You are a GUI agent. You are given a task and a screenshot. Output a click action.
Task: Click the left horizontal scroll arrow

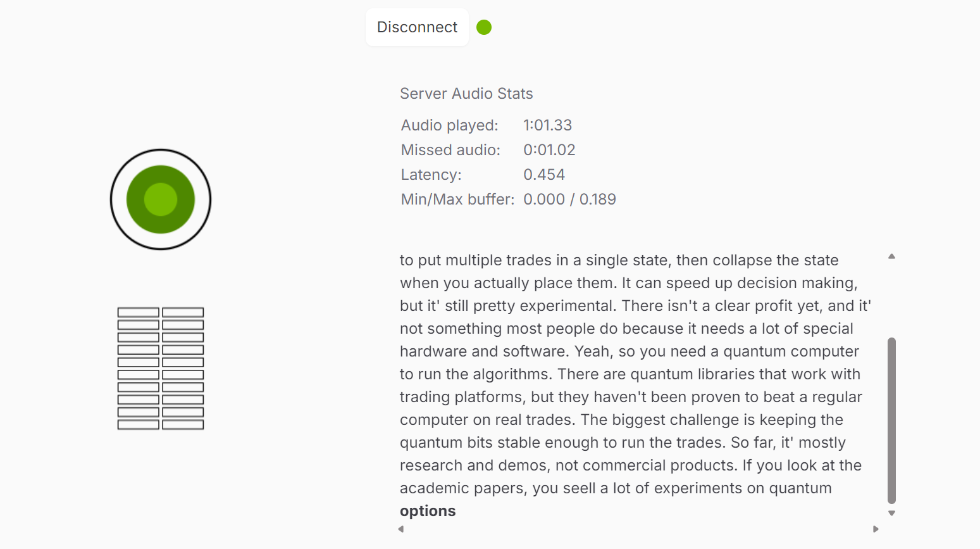[401, 529]
